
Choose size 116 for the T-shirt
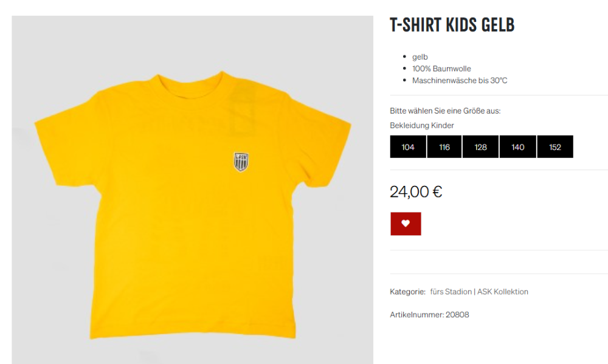pyautogui.click(x=444, y=147)
